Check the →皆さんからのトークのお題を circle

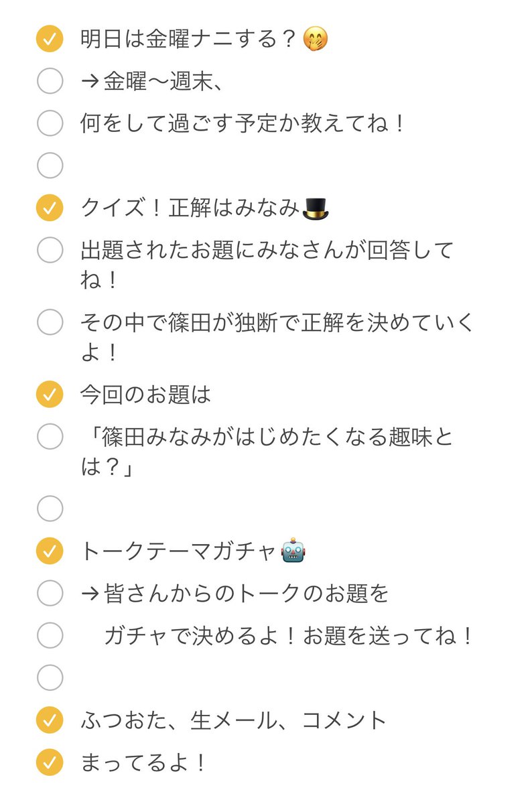point(49,593)
